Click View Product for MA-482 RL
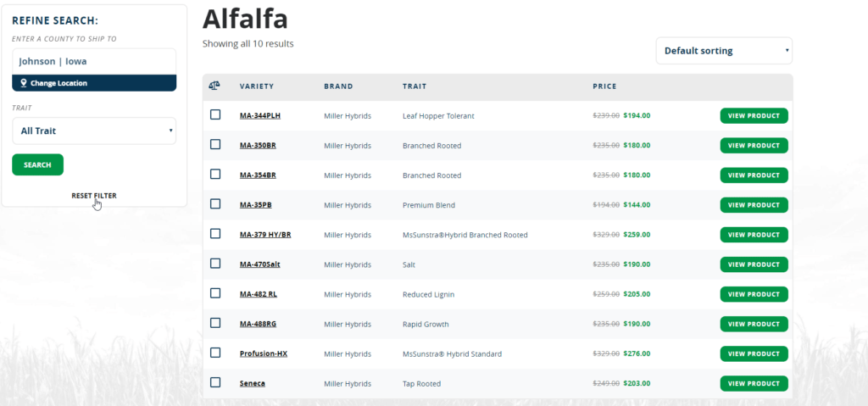This screenshot has width=868, height=406. coord(754,294)
